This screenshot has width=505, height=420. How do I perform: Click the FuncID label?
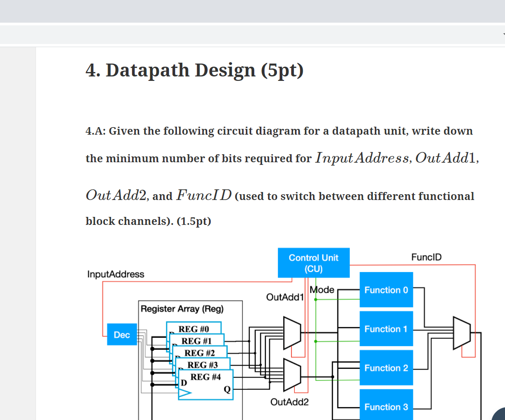tap(426, 257)
